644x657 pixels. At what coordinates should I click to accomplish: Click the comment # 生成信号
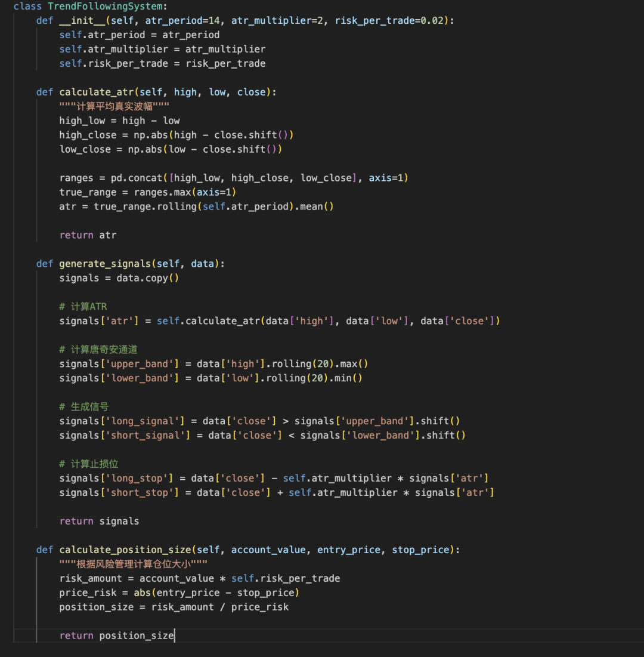coord(83,407)
